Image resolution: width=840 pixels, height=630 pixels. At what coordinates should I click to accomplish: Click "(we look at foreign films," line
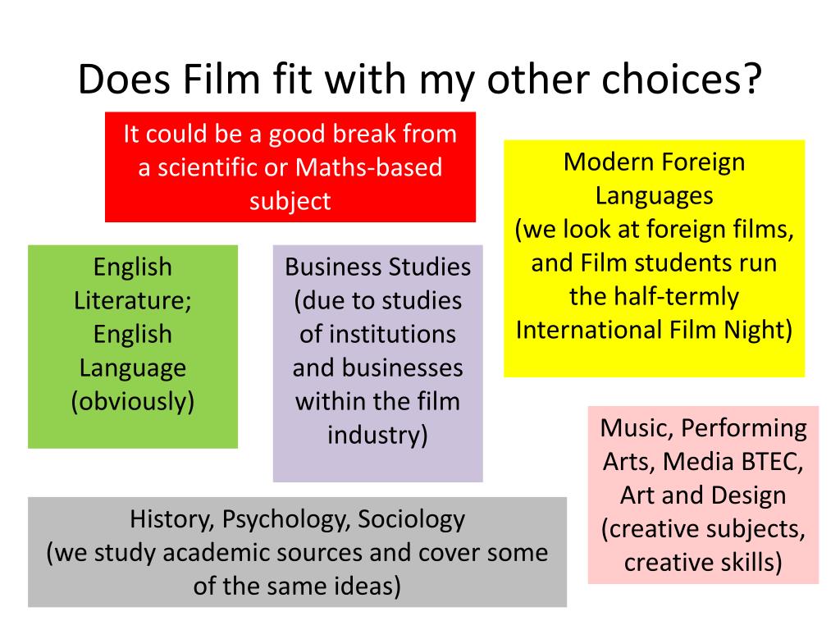point(654,230)
